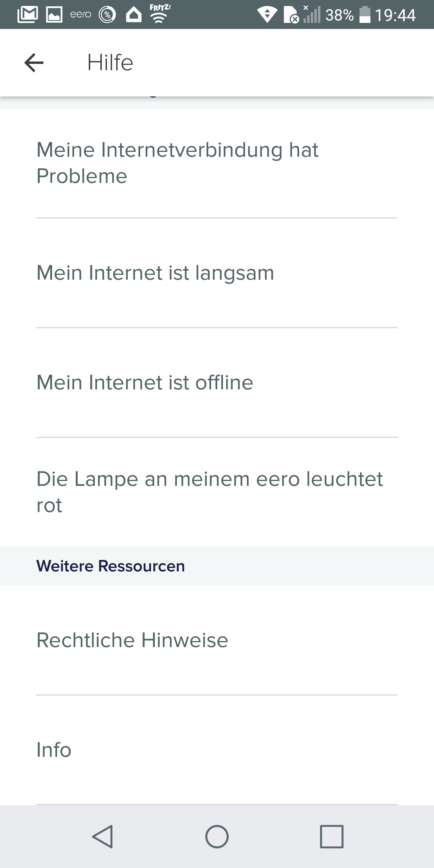Screen dimensions: 434x868
Task: Tap the circular percent notification icon
Action: point(107,14)
